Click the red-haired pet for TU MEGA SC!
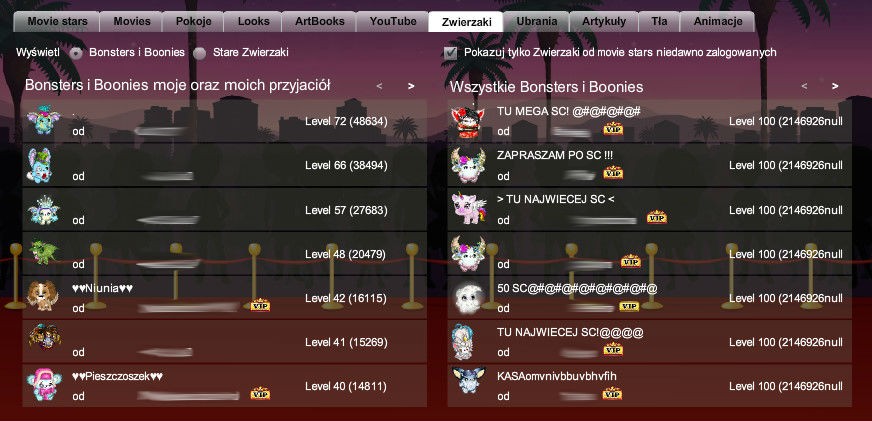872x421 pixels. pyautogui.click(x=468, y=121)
